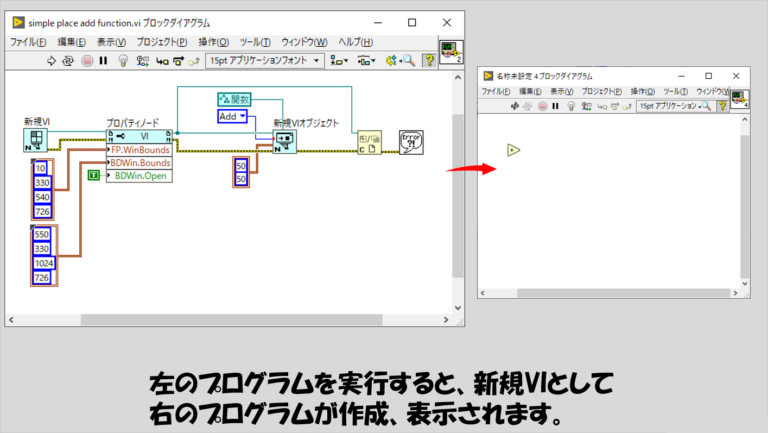Open 操作(O) menu in left window
This screenshot has width=768, height=433.
pyautogui.click(x=214, y=42)
